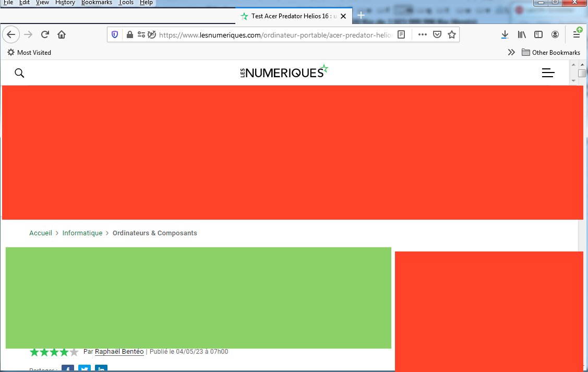
Task: Open the Bookmarks menu
Action: pos(97,3)
